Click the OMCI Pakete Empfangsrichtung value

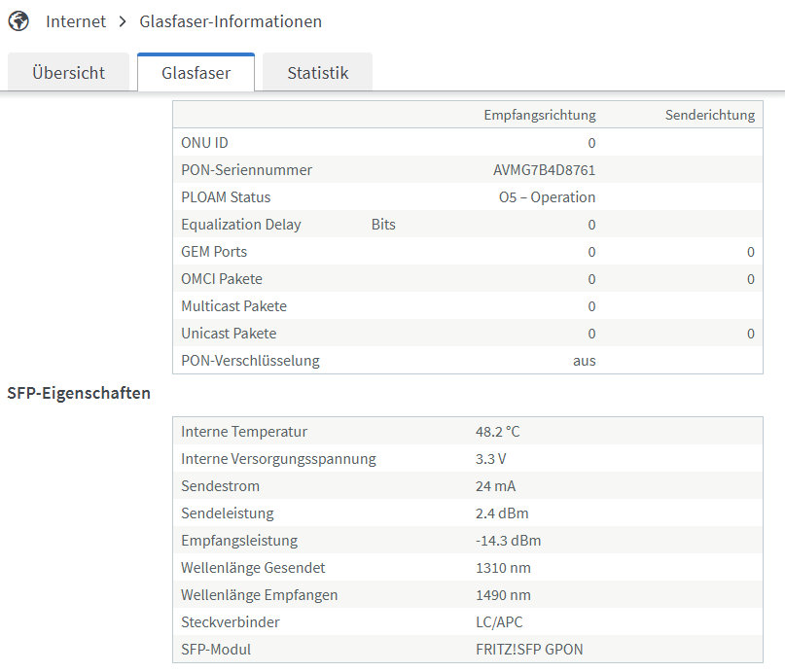591,279
